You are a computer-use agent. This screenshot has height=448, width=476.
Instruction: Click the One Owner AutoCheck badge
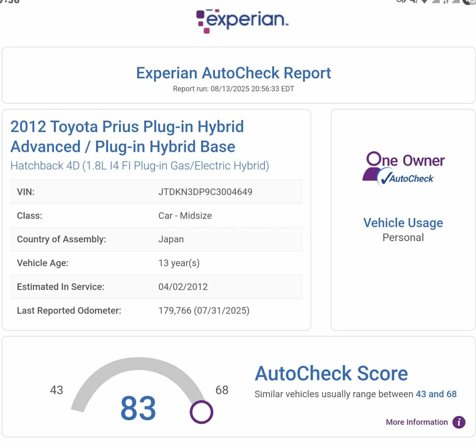403,168
